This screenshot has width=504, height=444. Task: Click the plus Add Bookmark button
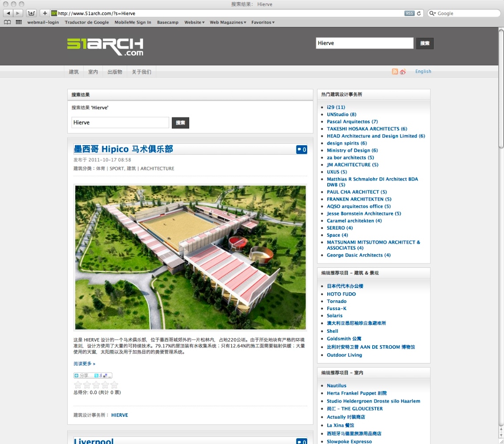pyautogui.click(x=45, y=13)
